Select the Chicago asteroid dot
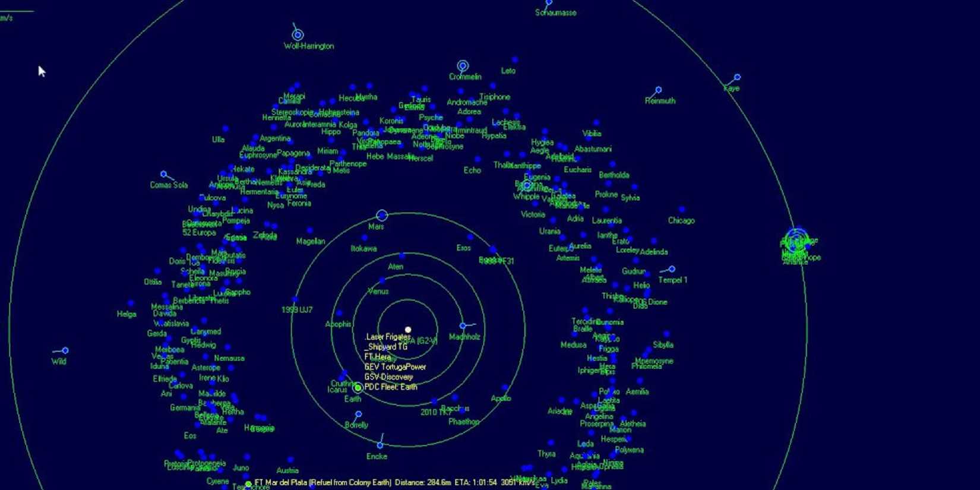Image resolution: width=980 pixels, height=490 pixels. pos(682,210)
